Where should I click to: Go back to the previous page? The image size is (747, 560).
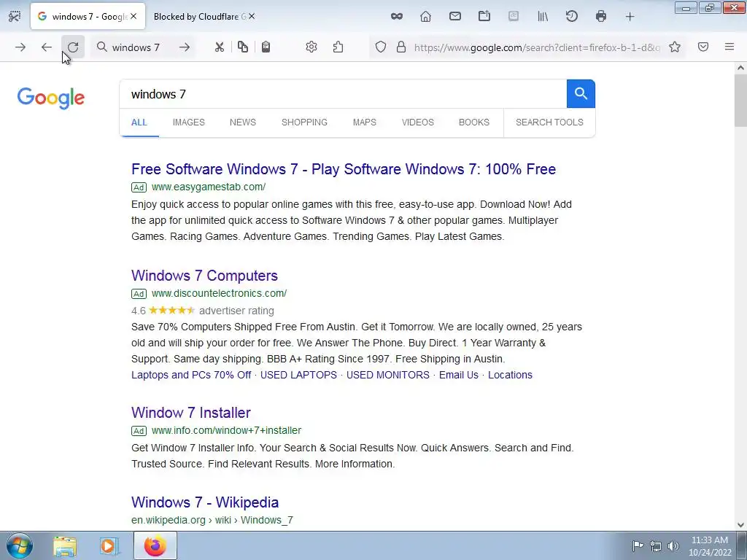click(46, 47)
